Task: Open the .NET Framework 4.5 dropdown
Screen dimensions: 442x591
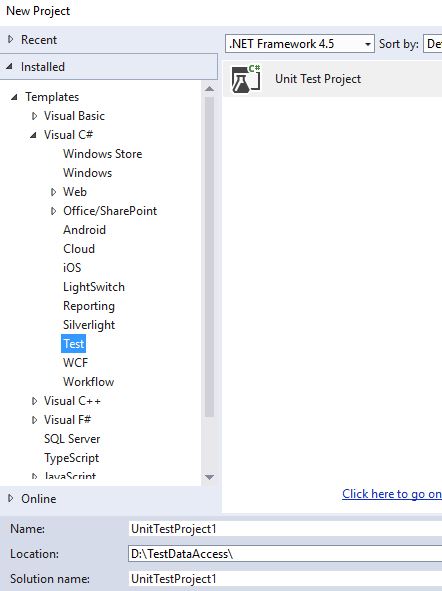Action: coord(300,44)
